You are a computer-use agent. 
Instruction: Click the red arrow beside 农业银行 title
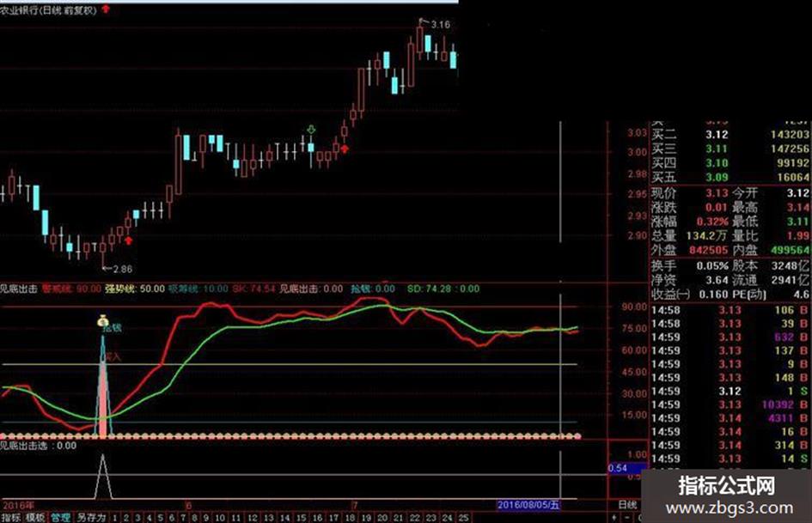pos(107,9)
